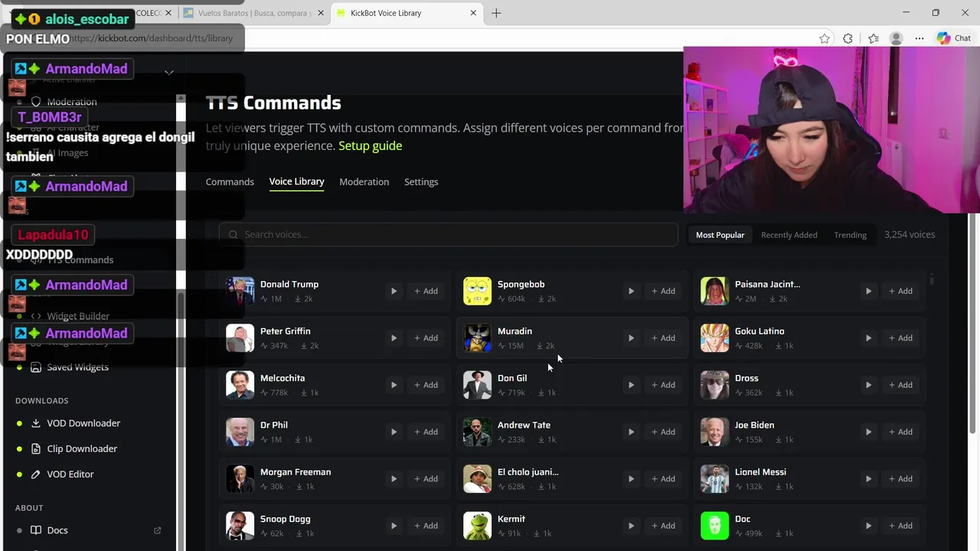Expand the sidebar channel chevron
Viewport: 980px width, 551px height.
click(x=169, y=73)
